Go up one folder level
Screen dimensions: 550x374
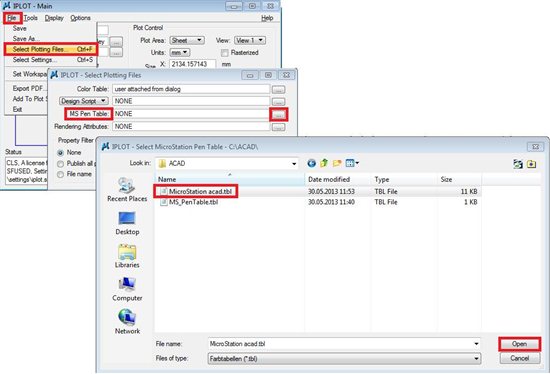click(x=324, y=163)
